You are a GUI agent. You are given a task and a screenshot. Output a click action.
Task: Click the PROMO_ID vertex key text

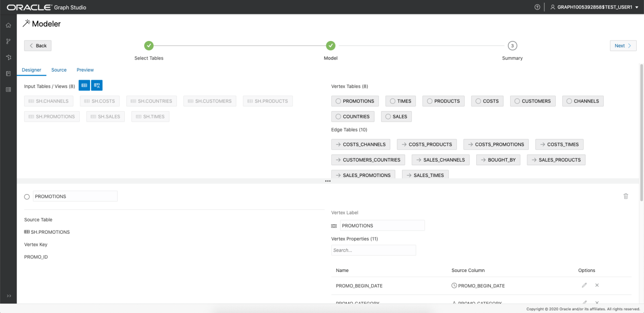[36, 257]
